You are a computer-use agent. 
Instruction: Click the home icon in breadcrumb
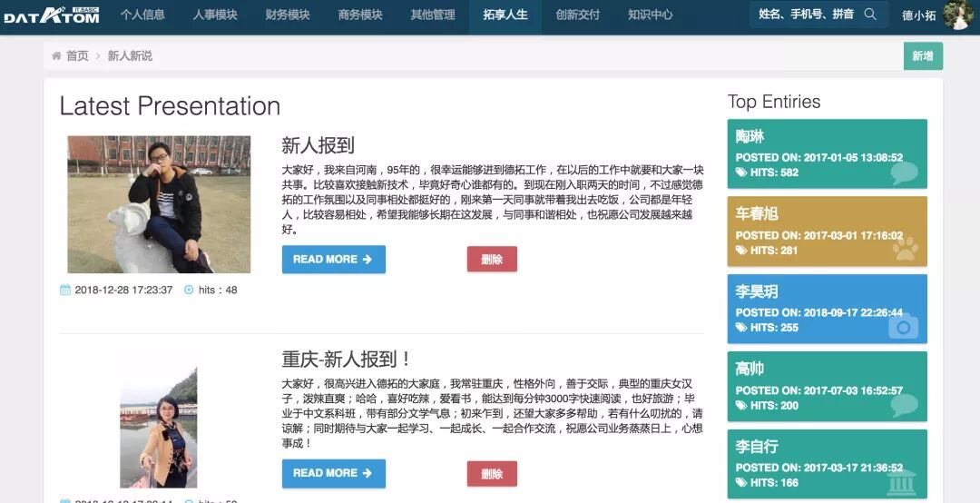[57, 55]
